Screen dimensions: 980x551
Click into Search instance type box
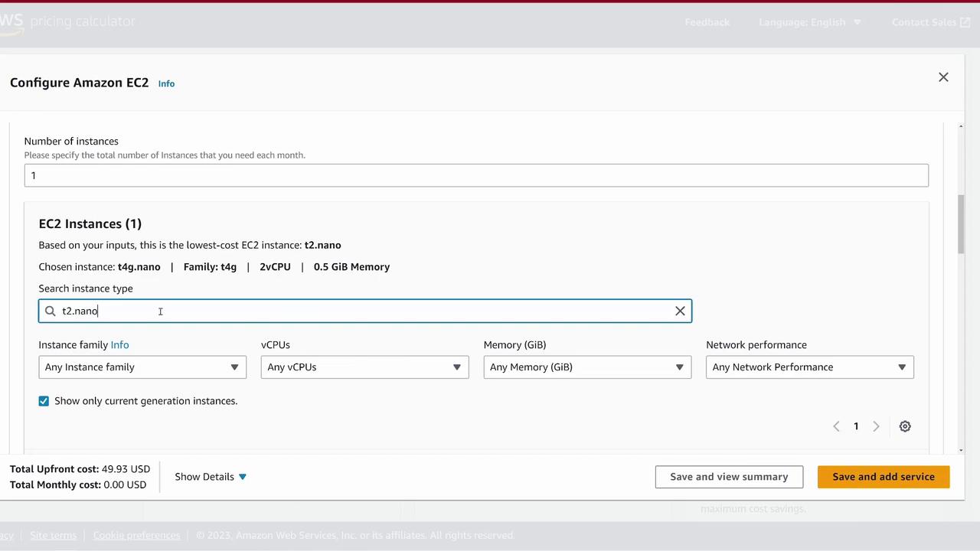[365, 311]
